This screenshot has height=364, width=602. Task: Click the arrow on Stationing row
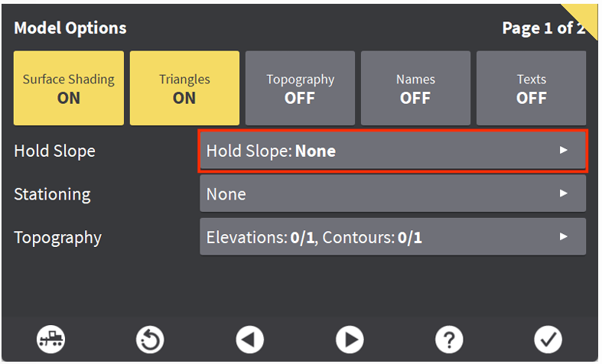(564, 193)
